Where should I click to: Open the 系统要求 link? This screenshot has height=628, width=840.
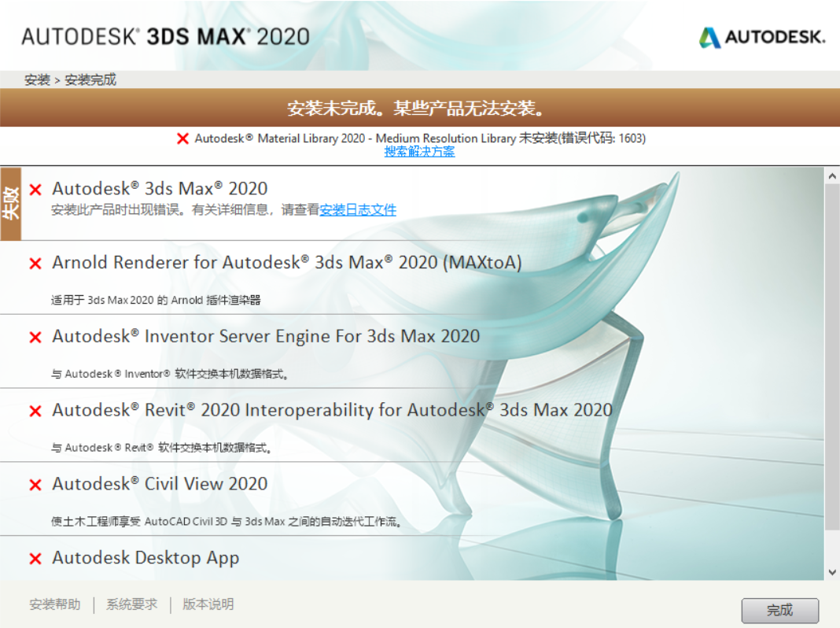tap(132, 604)
